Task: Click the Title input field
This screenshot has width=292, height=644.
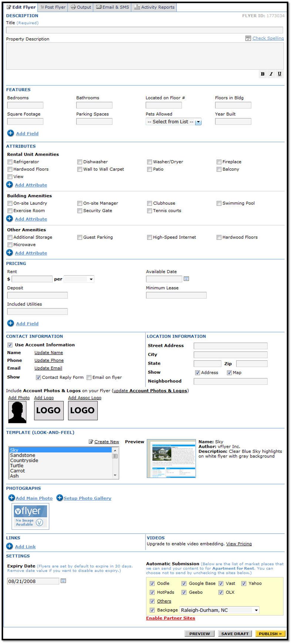Action: click(145, 30)
